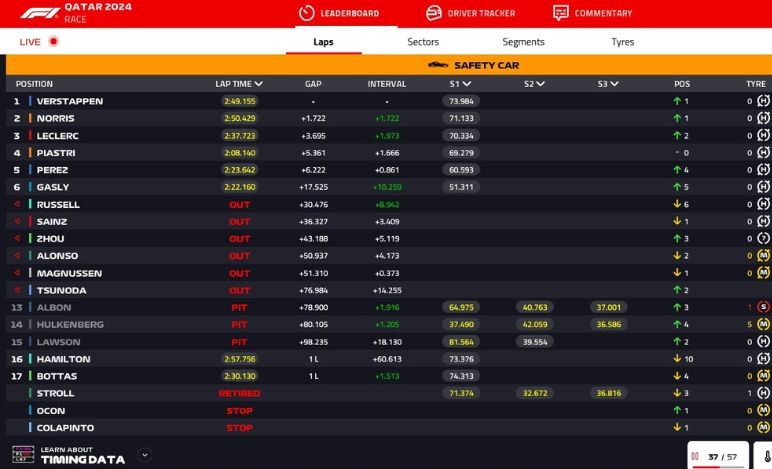772x469 pixels.
Task: Click Verstappen's hard tyre icon
Action: [x=763, y=101]
